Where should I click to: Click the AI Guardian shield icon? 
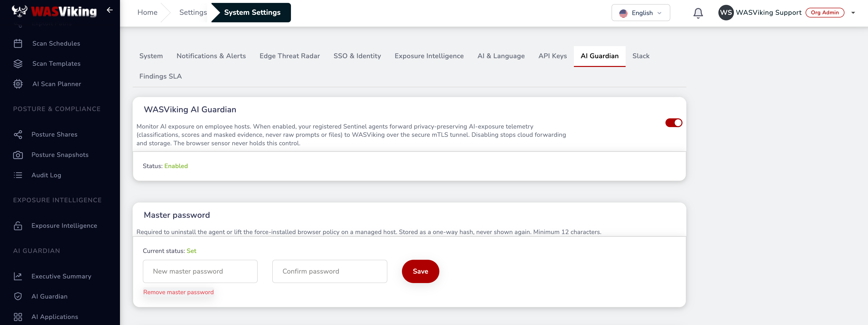point(18,296)
